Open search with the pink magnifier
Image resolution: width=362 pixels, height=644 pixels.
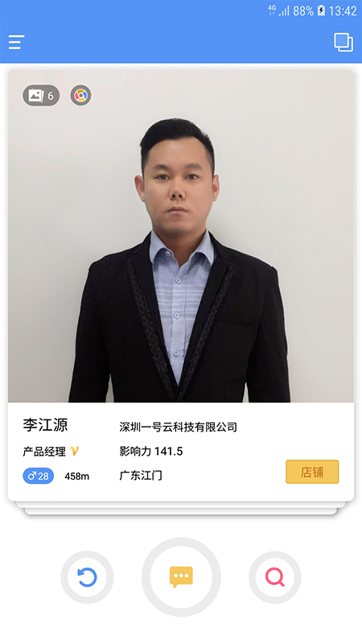click(x=275, y=577)
